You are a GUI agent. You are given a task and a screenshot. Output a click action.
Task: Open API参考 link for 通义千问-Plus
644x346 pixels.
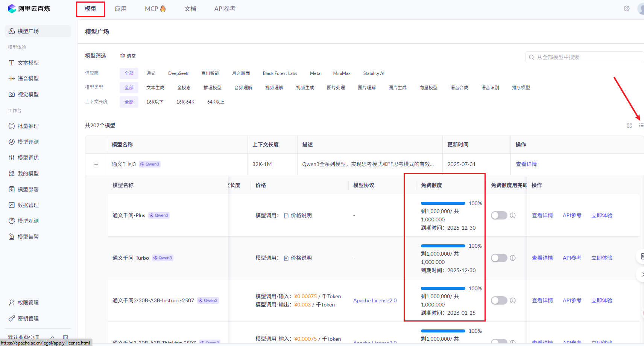coord(572,215)
